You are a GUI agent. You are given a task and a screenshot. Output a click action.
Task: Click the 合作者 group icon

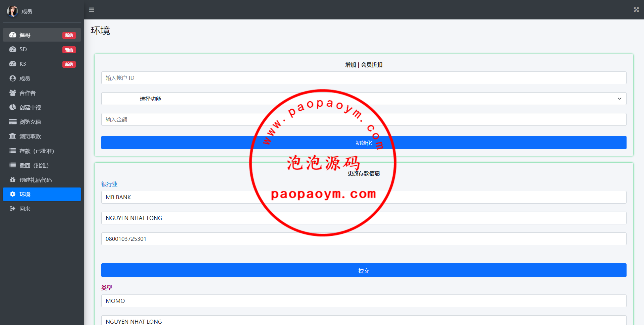tap(13, 93)
